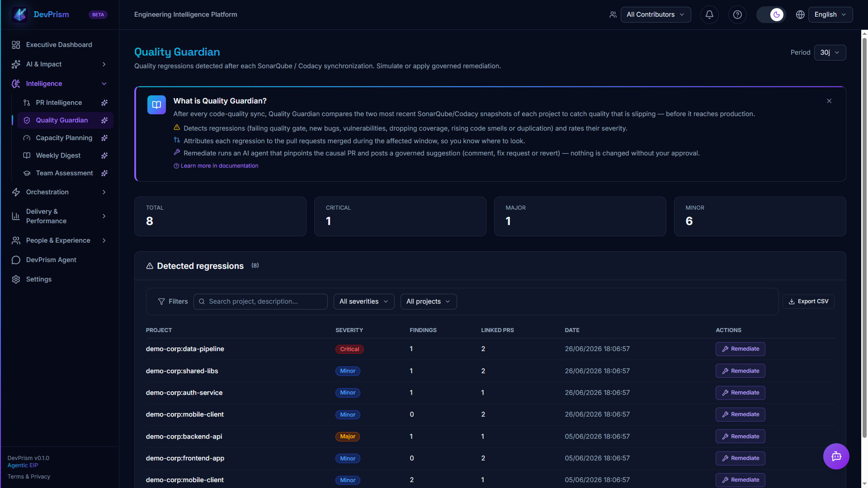Open Terms & Privacy link
The height and width of the screenshot is (488, 868).
29,477
